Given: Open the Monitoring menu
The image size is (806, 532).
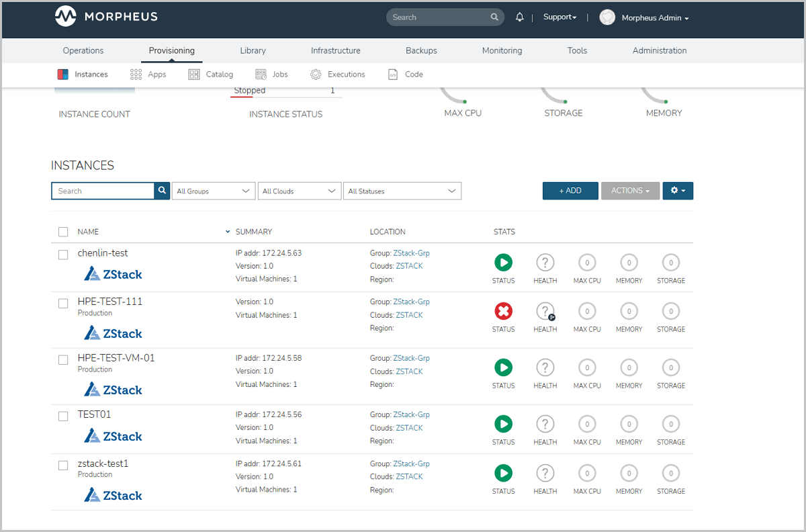Looking at the screenshot, I should [502, 50].
